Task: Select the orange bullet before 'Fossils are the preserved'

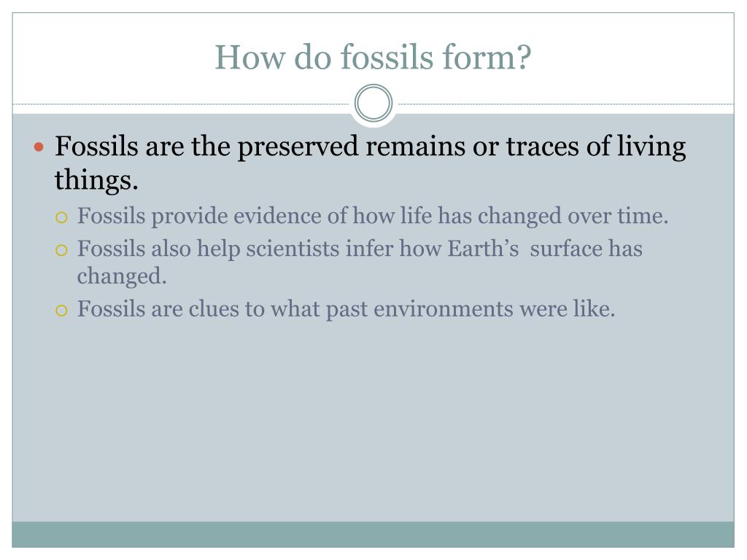Action: coord(39,147)
